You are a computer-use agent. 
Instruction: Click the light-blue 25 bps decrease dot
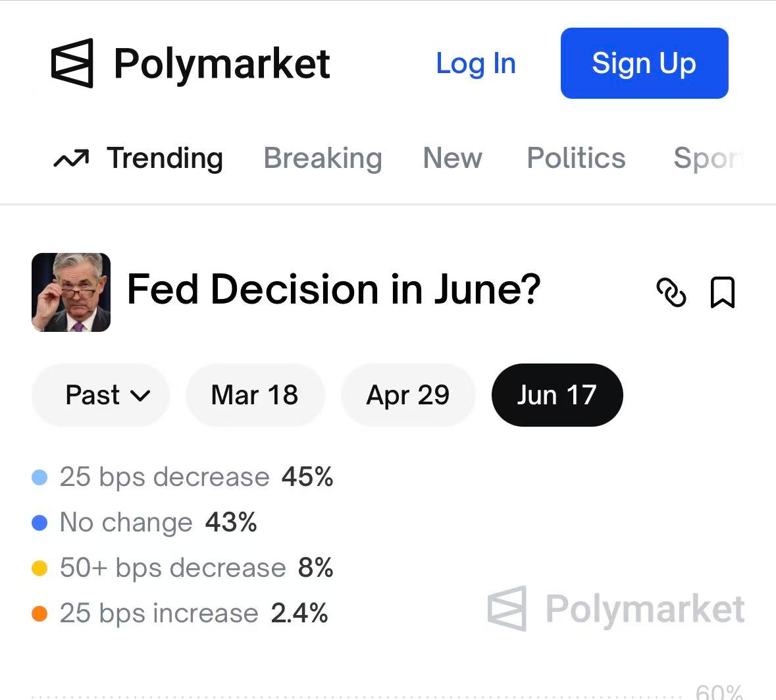click(x=39, y=477)
